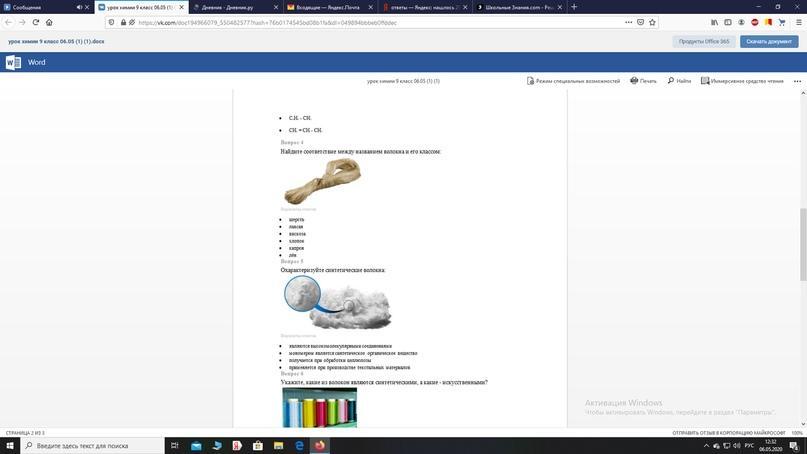Click the colored thread spools image
The height and width of the screenshot is (454, 807).
tap(320, 408)
